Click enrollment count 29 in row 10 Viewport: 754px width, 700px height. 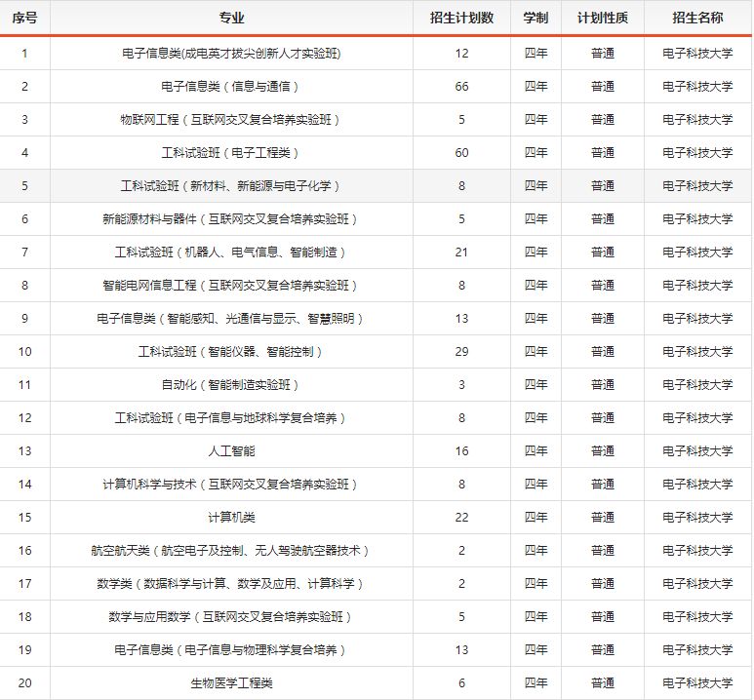[461, 352]
